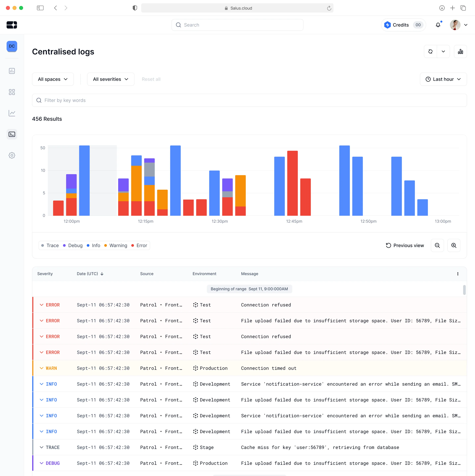Open the apps grid sidebar icon
The height and width of the screenshot is (476, 475).
(12, 92)
